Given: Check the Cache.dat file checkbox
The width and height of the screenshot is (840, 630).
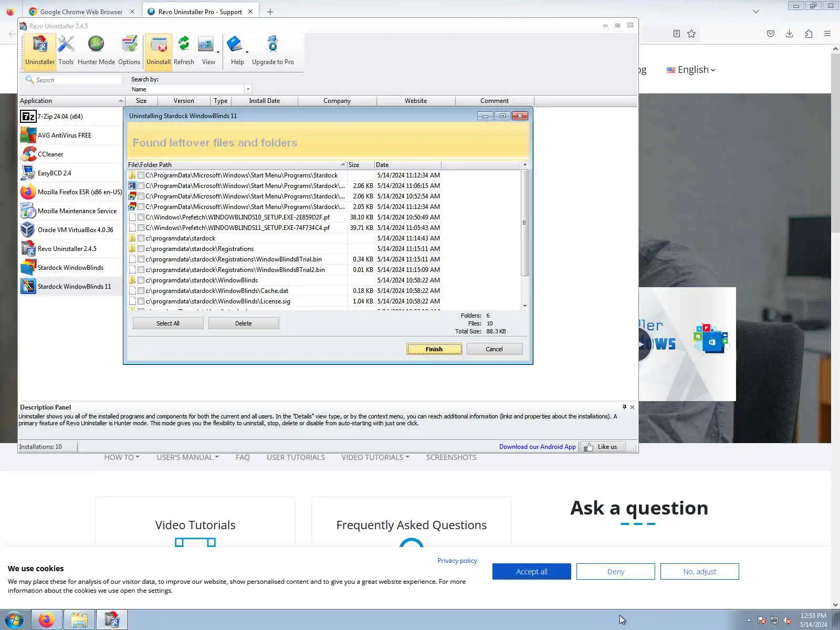Looking at the screenshot, I should (x=141, y=291).
